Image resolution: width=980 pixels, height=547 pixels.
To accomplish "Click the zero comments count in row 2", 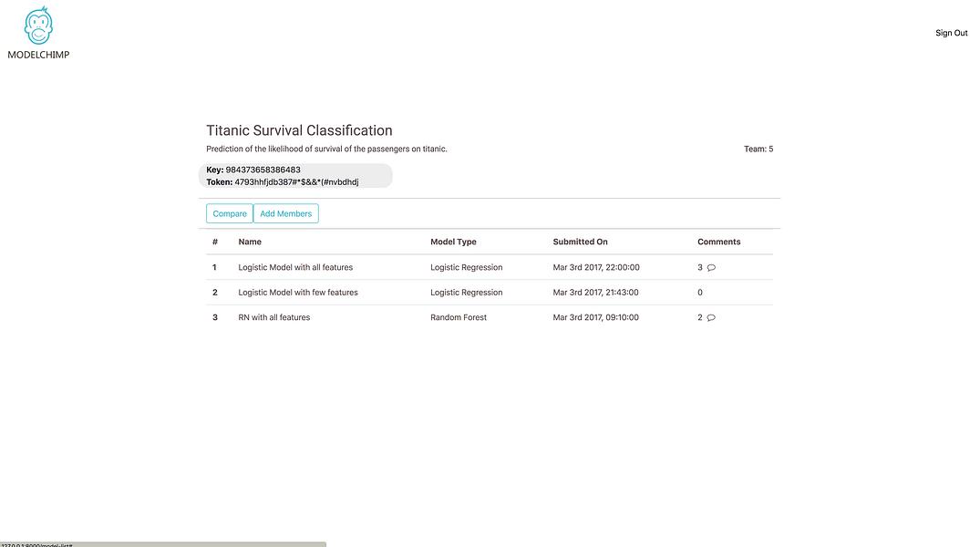I will (700, 292).
